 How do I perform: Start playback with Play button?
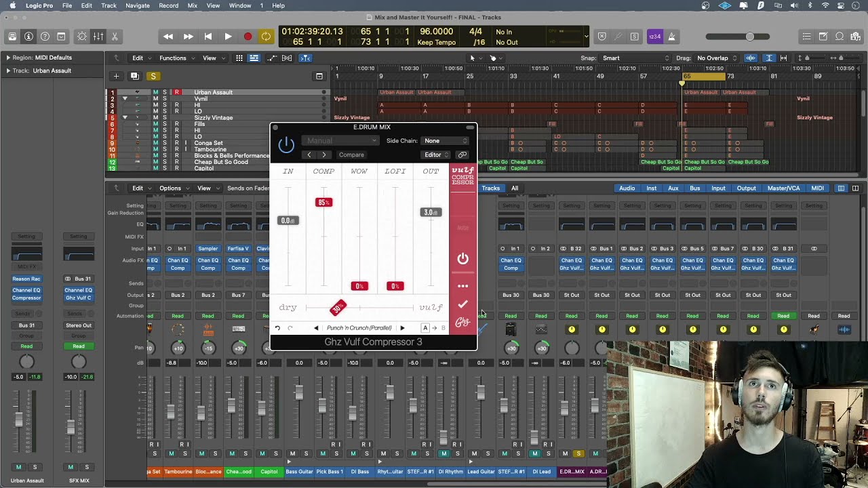pyautogui.click(x=228, y=37)
